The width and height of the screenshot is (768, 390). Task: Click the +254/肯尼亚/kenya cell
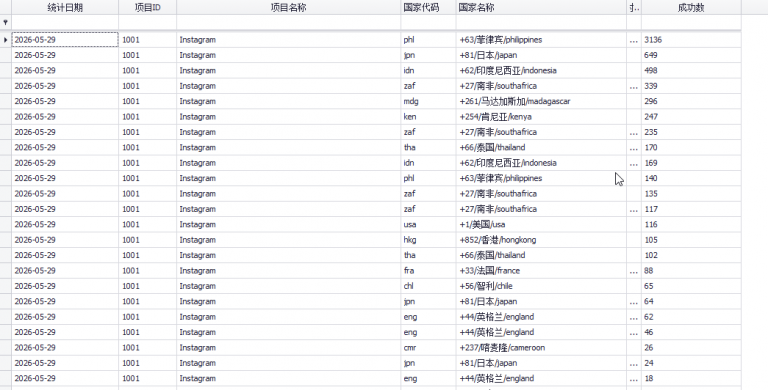(x=541, y=117)
